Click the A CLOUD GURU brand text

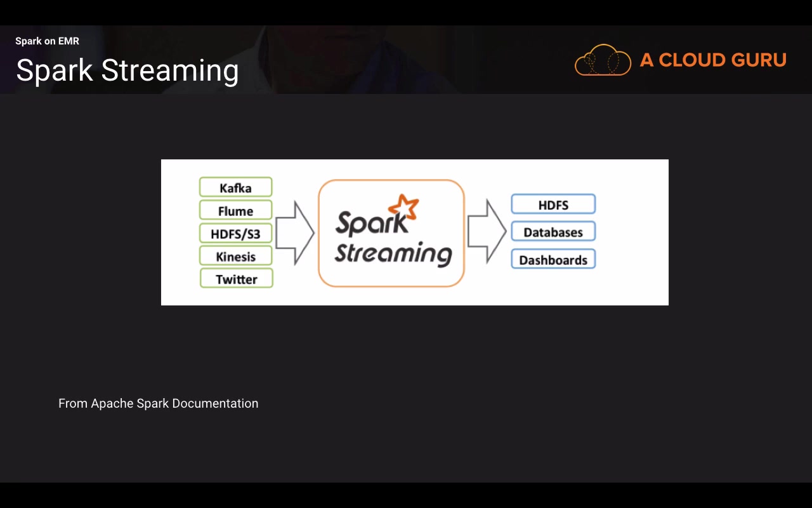713,60
